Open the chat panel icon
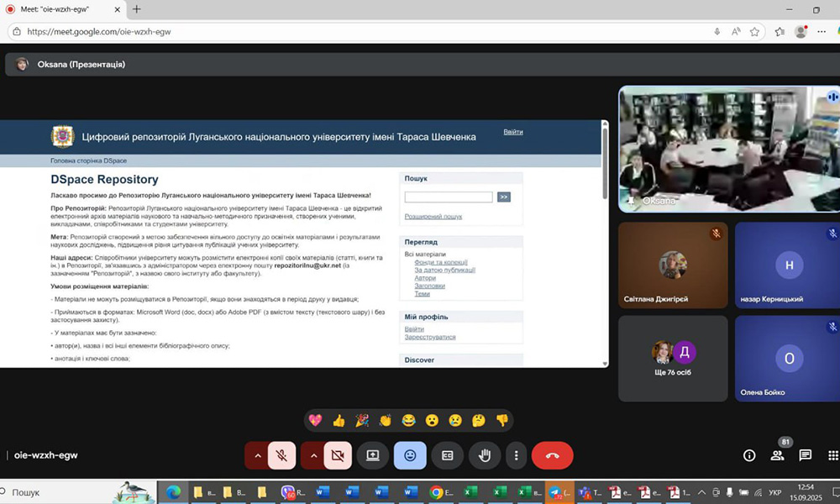 pyautogui.click(x=805, y=455)
